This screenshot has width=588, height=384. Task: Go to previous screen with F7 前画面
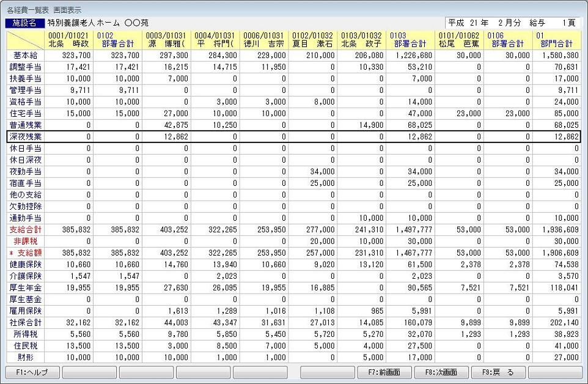pyautogui.click(x=384, y=372)
